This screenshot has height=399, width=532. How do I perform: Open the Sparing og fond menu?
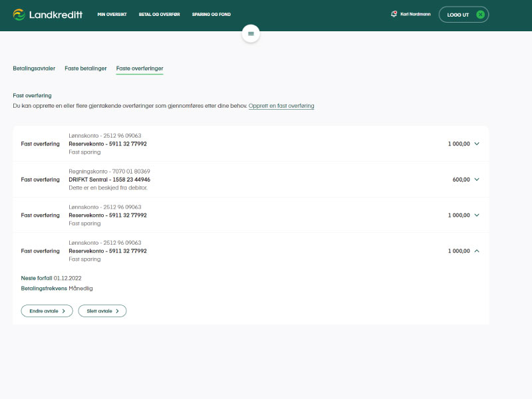pyautogui.click(x=211, y=14)
